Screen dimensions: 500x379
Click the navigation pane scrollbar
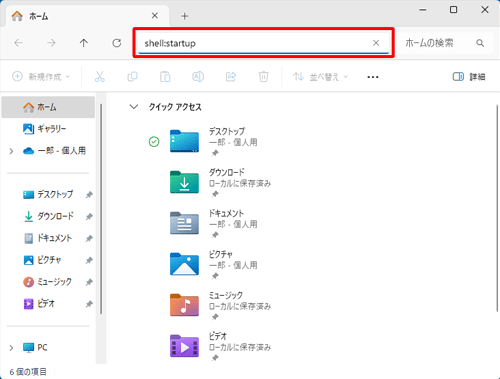pos(101,208)
